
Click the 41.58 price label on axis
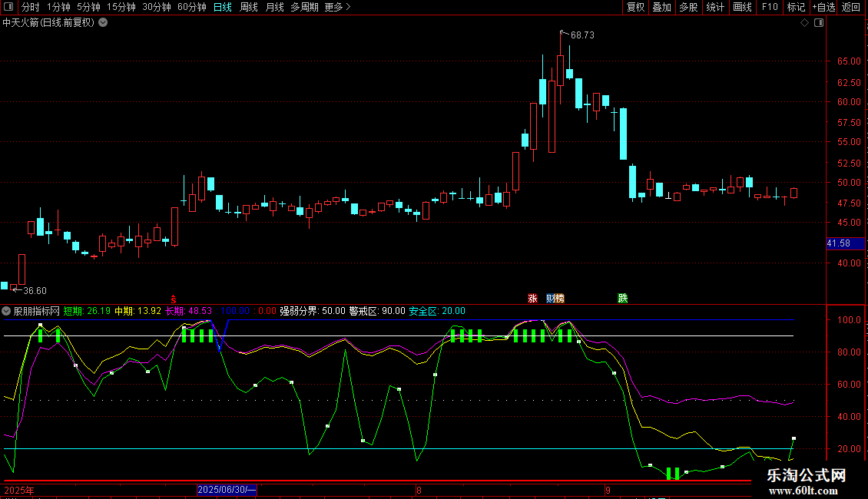[839, 243]
